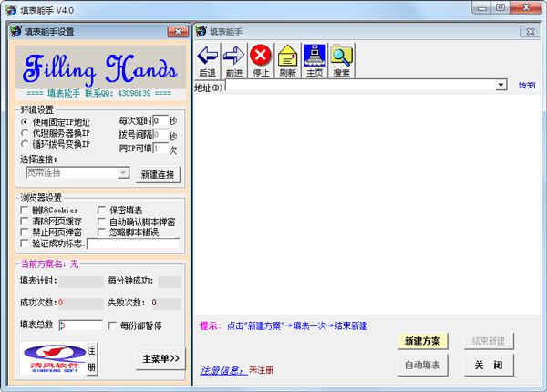Click the 填表能手 browser window title icon

(x=201, y=31)
